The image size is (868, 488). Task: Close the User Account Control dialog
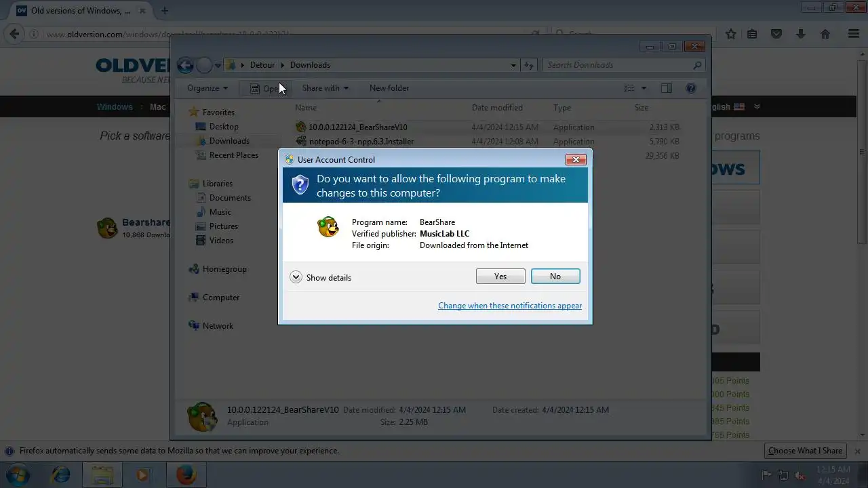pyautogui.click(x=576, y=159)
